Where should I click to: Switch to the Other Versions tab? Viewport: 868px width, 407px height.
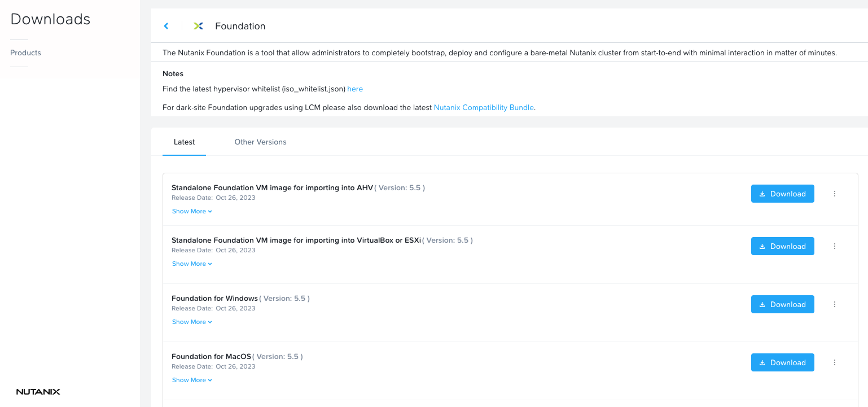[x=260, y=142]
